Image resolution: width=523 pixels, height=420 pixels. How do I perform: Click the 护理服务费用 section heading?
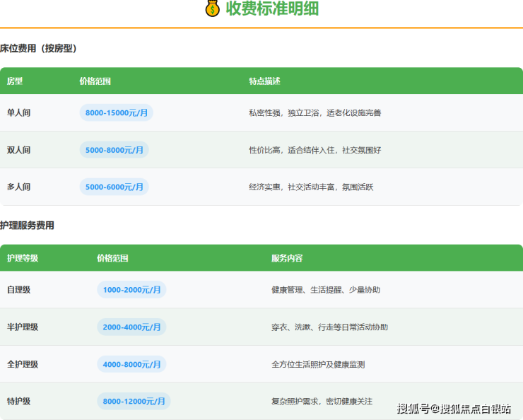pos(27,226)
